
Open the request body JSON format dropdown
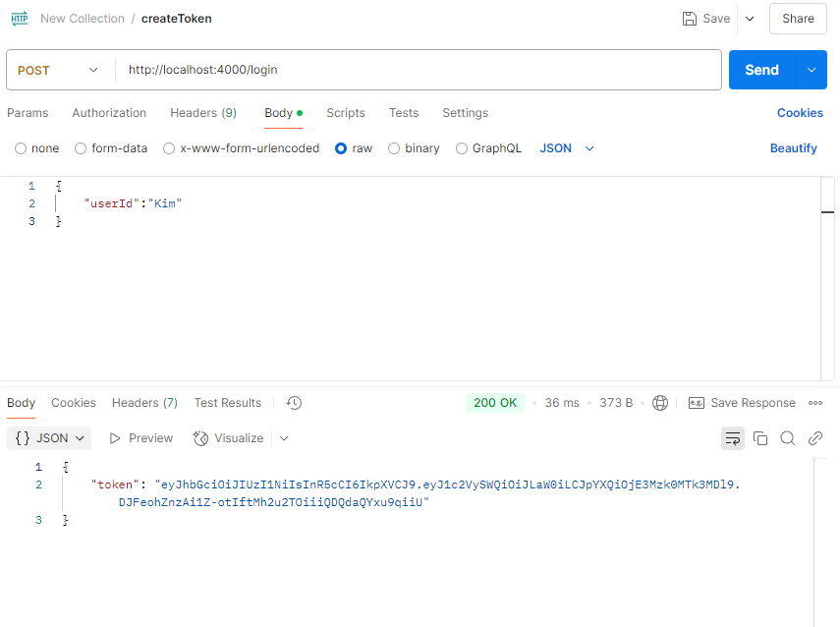(567, 148)
